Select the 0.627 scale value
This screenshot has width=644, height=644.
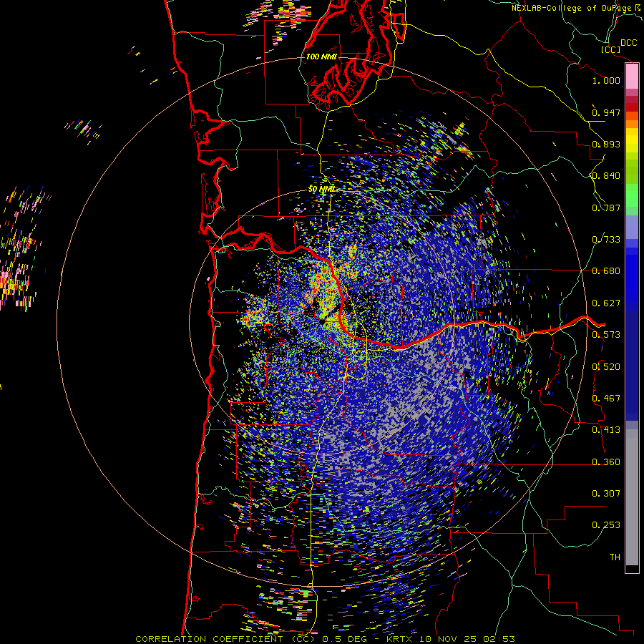click(x=606, y=303)
